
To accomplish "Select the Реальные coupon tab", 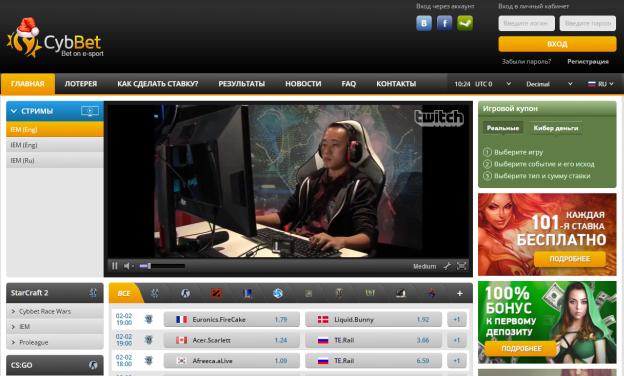I will pyautogui.click(x=503, y=128).
